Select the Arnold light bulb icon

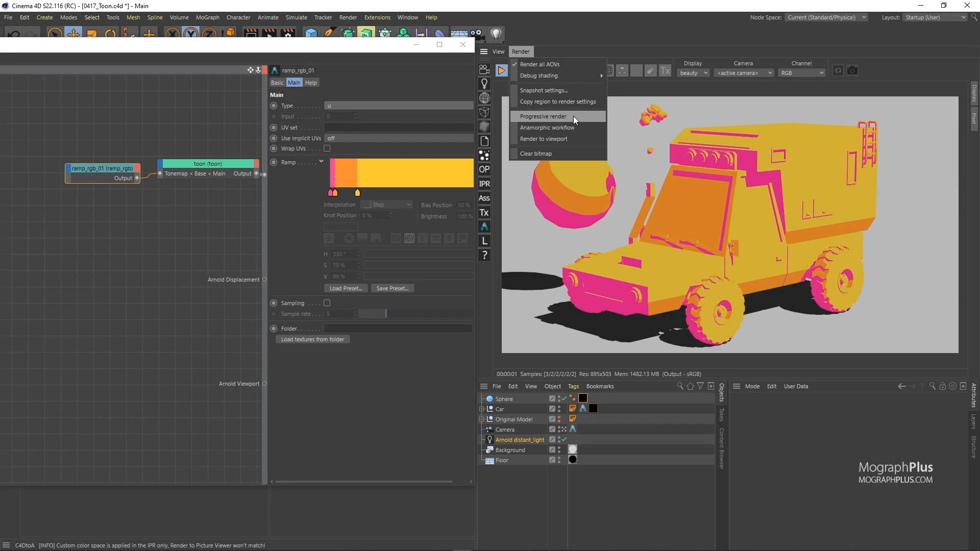point(484,83)
